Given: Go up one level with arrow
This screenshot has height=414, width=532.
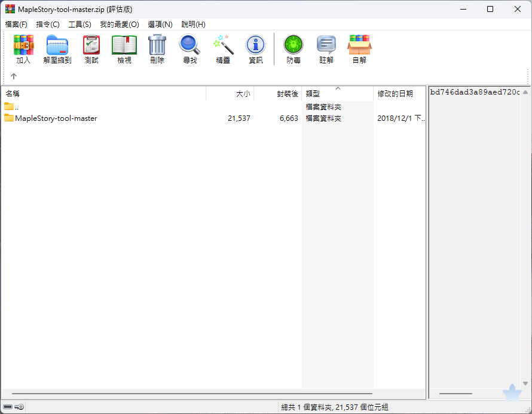Looking at the screenshot, I should [14, 76].
